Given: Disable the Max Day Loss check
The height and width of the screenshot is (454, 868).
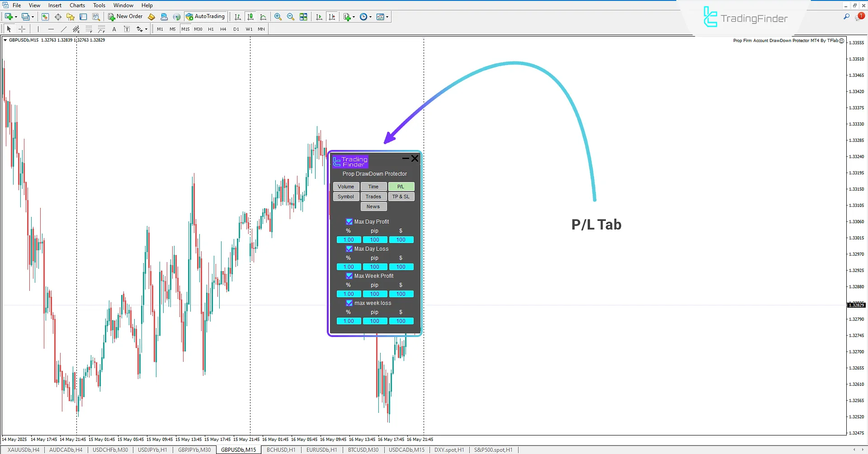Looking at the screenshot, I should click(x=349, y=249).
